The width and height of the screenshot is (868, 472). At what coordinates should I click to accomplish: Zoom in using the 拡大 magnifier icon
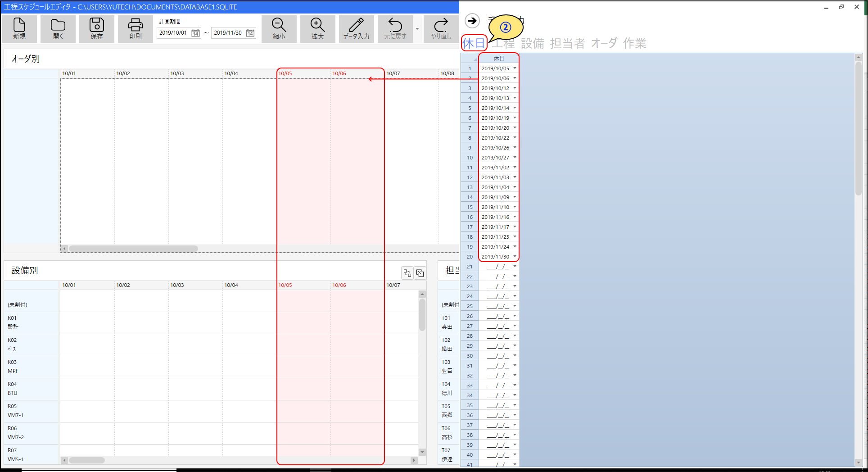pos(317,29)
